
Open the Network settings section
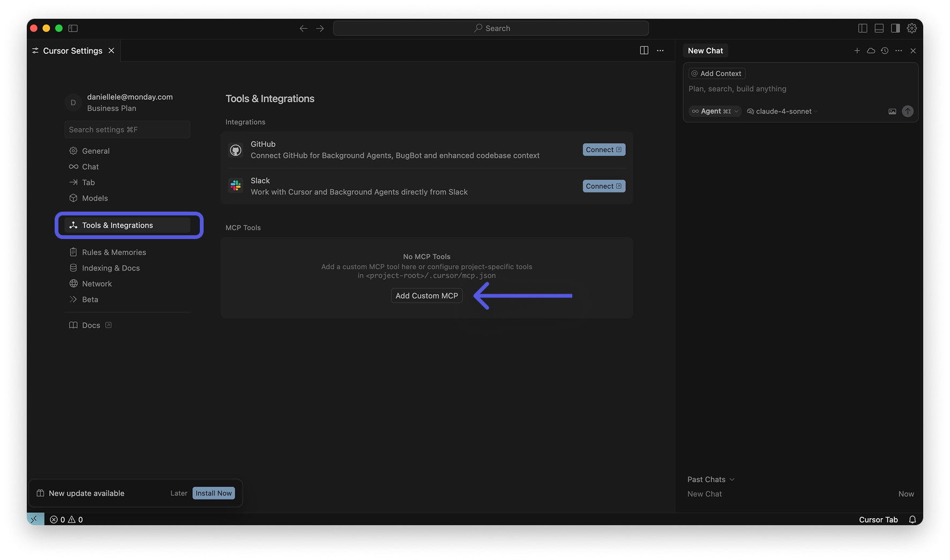(x=97, y=283)
